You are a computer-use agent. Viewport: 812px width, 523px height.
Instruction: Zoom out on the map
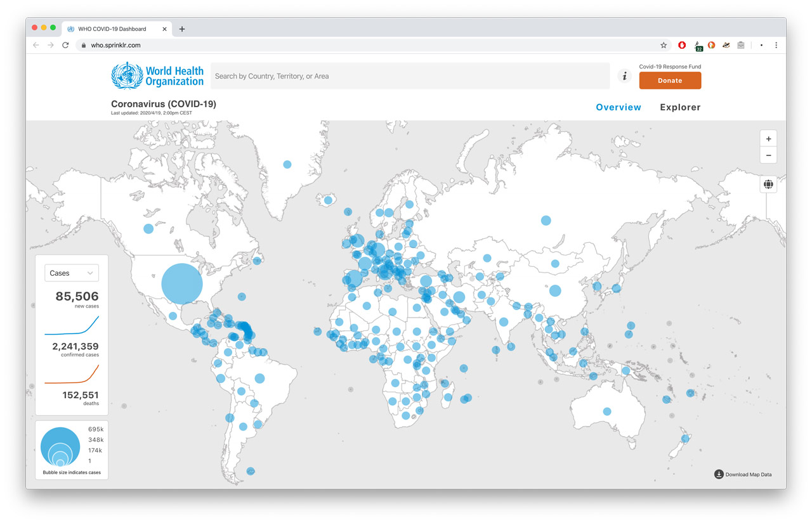pos(768,155)
